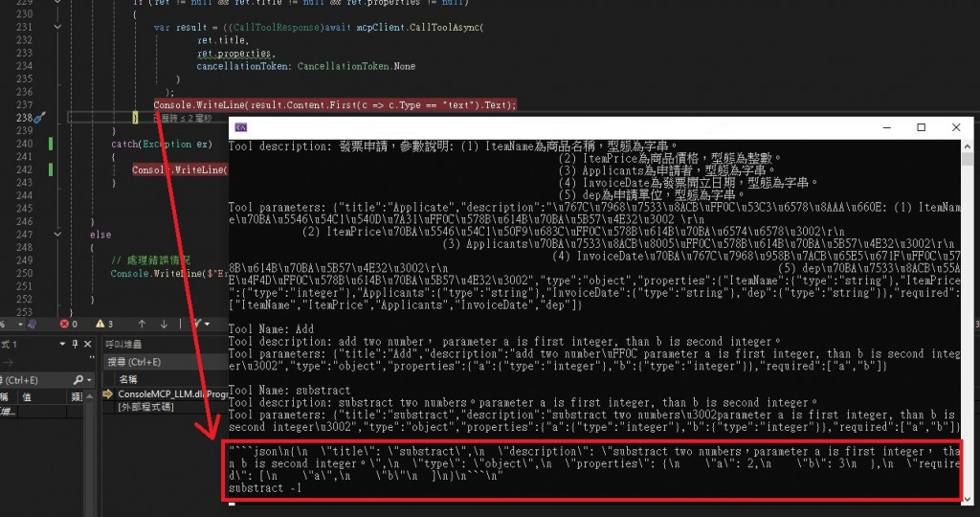Click the forward arrow in watch panel toolbar
The image size is (980, 517).
tap(8, 362)
